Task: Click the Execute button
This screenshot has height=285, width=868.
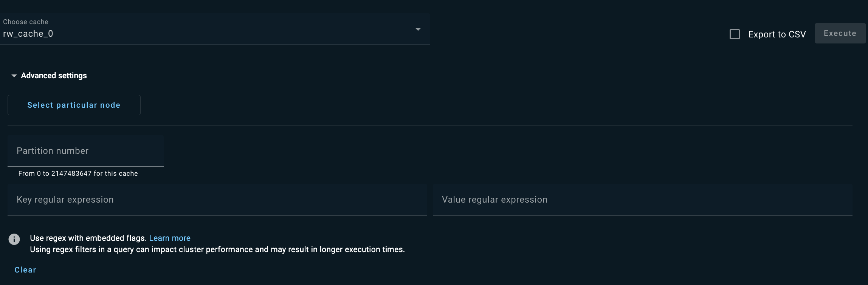Action: 840,33
